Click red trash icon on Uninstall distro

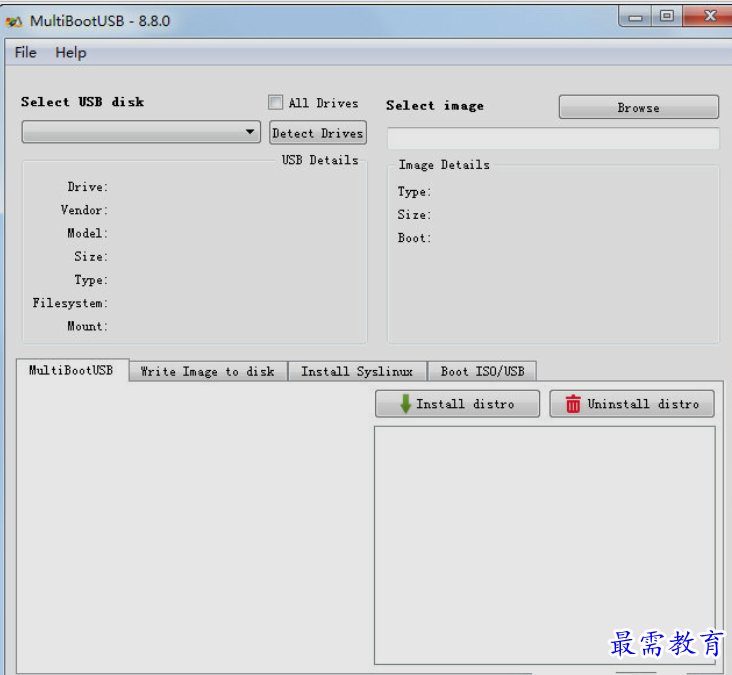coord(573,404)
